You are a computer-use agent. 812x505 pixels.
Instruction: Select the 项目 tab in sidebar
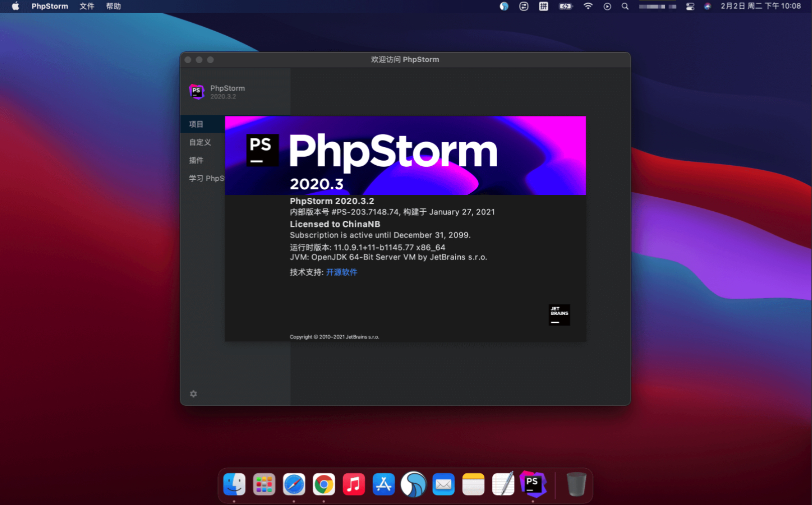[x=196, y=124]
